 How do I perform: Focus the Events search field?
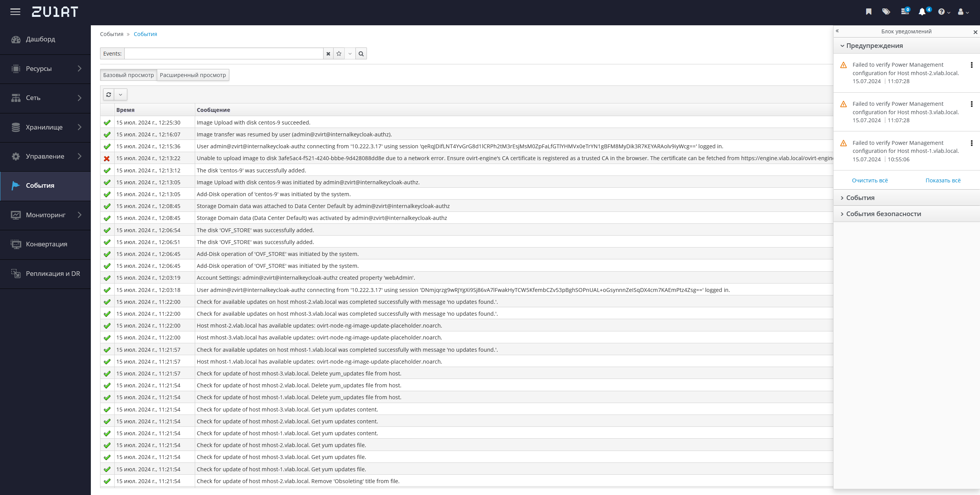(x=224, y=54)
